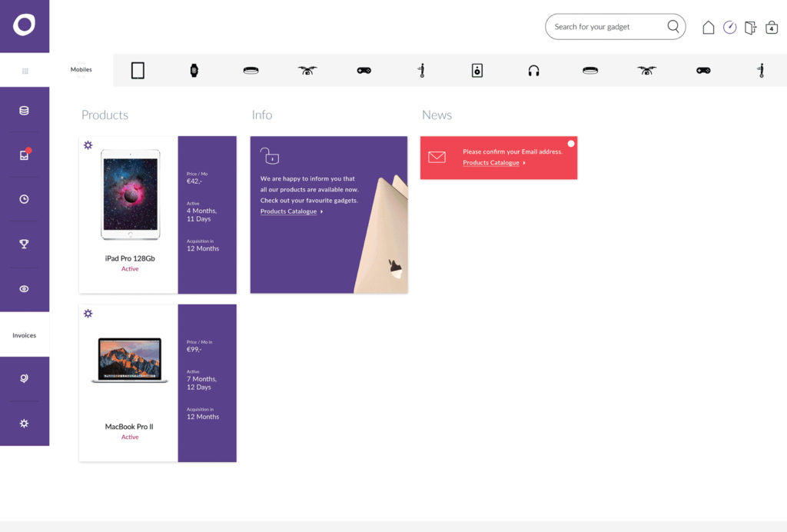Open the Invoices sidebar item
This screenshot has height=532, width=787.
[x=25, y=335]
